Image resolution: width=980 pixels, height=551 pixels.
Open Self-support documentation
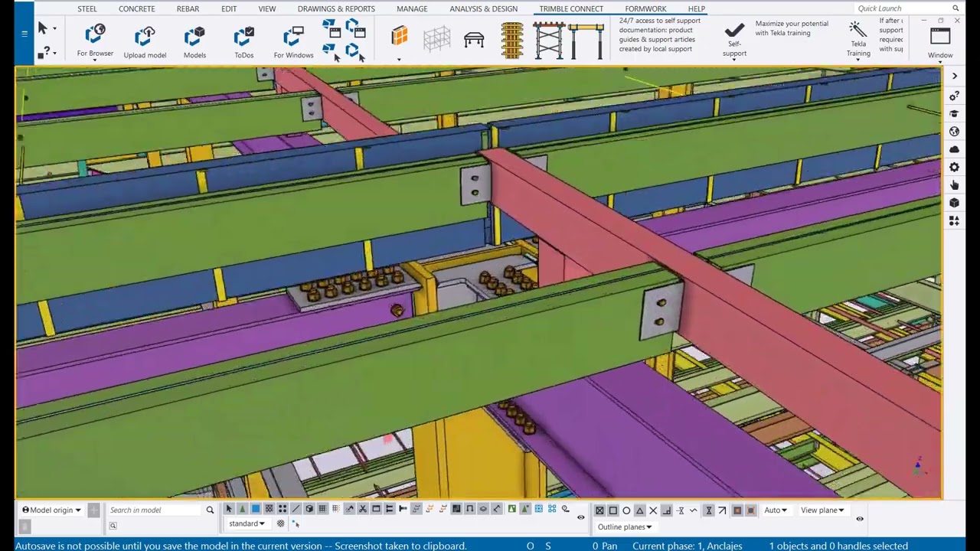click(x=734, y=39)
